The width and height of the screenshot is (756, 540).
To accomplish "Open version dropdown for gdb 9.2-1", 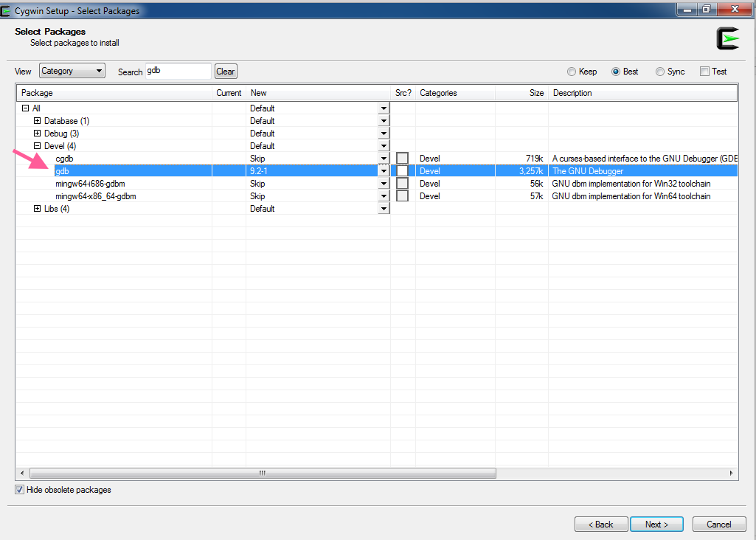I will tap(384, 170).
